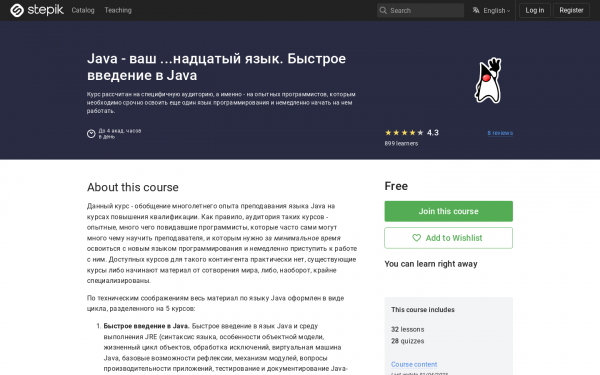Click the Stepik logo icon

tap(17, 10)
